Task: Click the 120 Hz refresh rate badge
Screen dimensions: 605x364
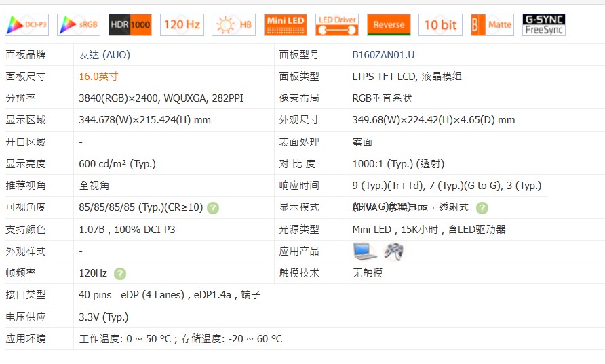Action: click(x=182, y=25)
